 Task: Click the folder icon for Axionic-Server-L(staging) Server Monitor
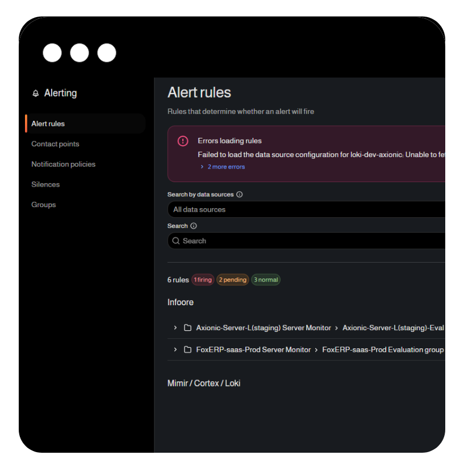pyautogui.click(x=188, y=328)
